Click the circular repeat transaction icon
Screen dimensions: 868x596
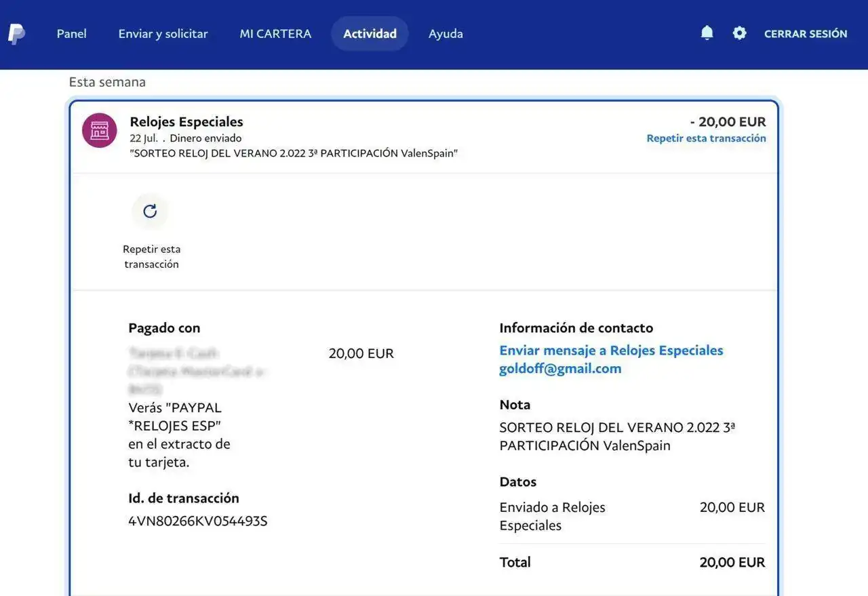click(x=150, y=211)
